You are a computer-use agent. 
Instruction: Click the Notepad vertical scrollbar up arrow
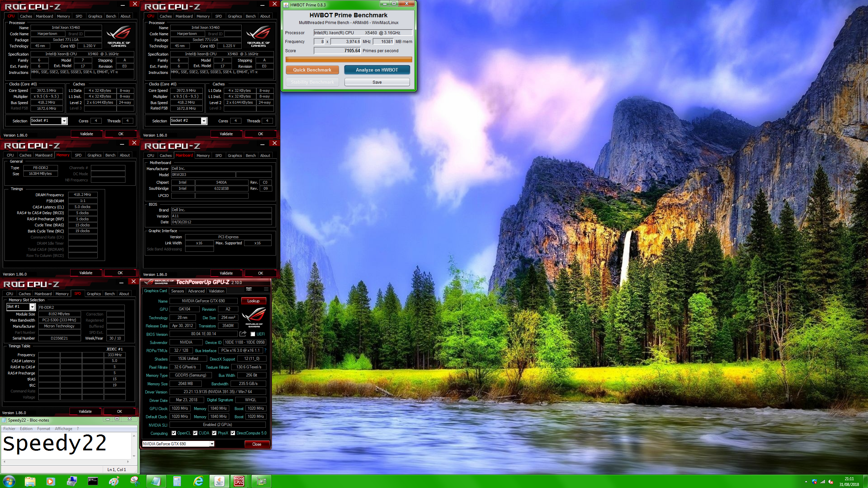tap(134, 436)
